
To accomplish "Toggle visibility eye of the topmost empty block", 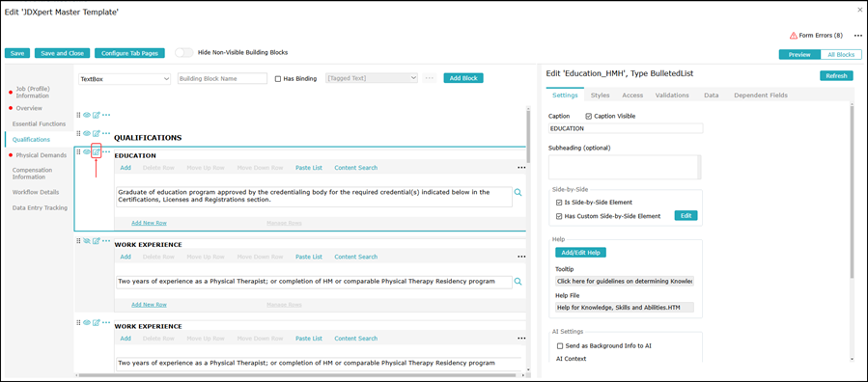I will pos(87,115).
